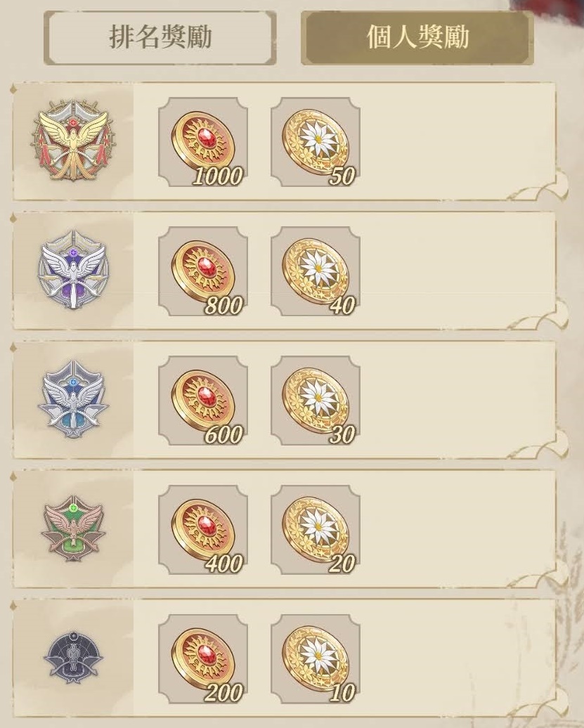Open the 10 white flower coin reward
Image resolution: width=584 pixels, height=728 pixels.
316,659
